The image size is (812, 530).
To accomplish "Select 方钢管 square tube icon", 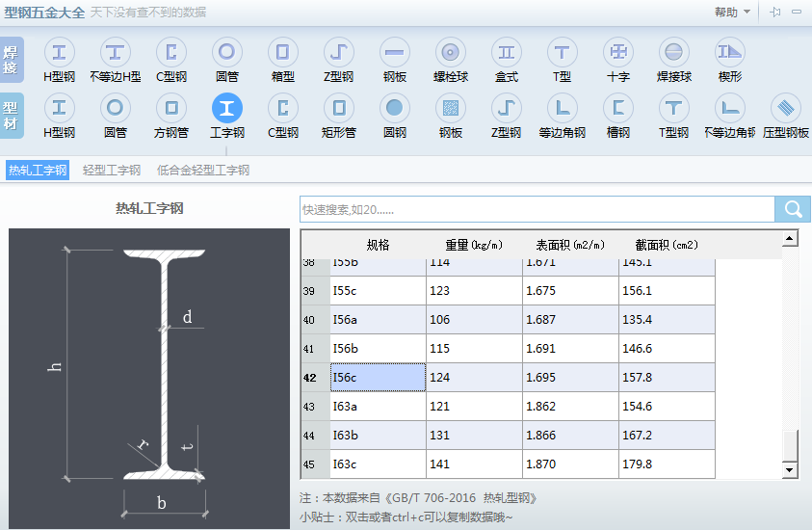I will [x=170, y=108].
